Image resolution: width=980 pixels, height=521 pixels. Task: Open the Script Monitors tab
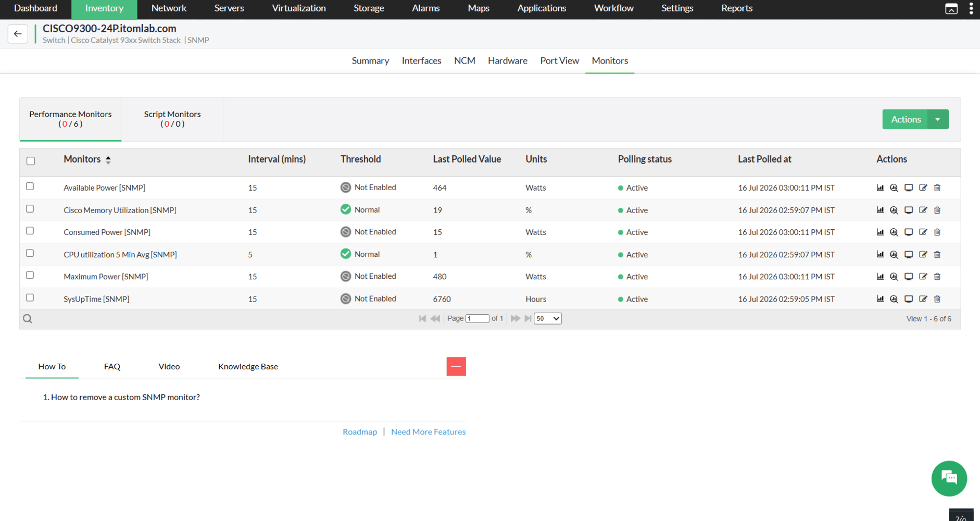point(172,119)
